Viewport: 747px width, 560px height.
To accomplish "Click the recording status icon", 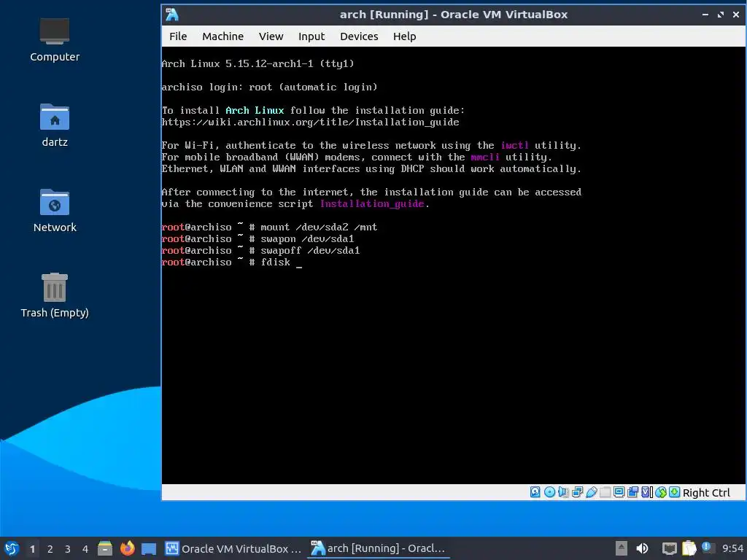I will [x=632, y=492].
